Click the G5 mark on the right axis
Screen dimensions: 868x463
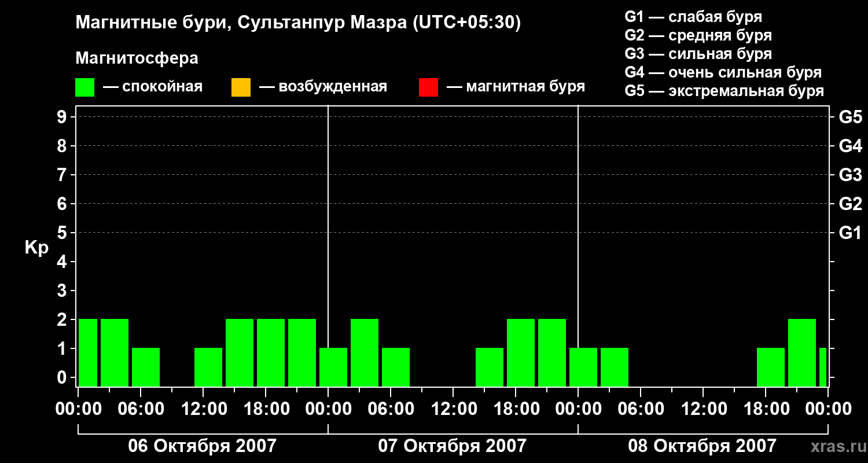pyautogui.click(x=851, y=117)
